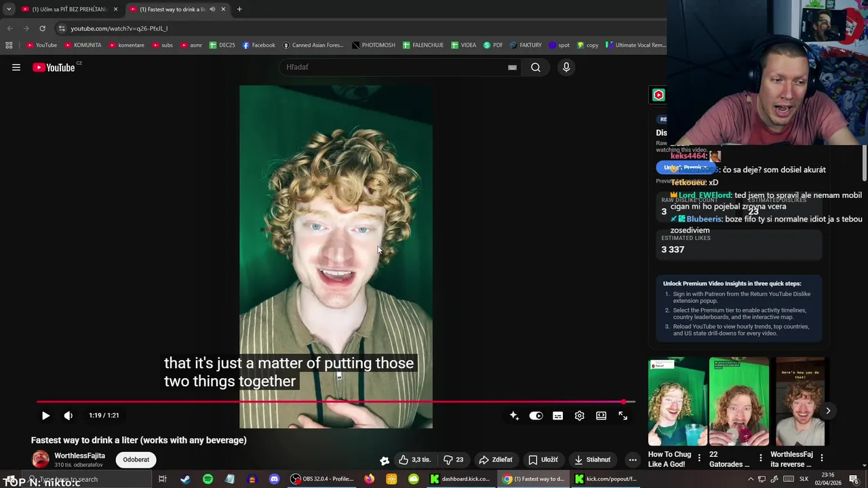Open a new browser tab with plus
868x488 pixels.
click(239, 9)
